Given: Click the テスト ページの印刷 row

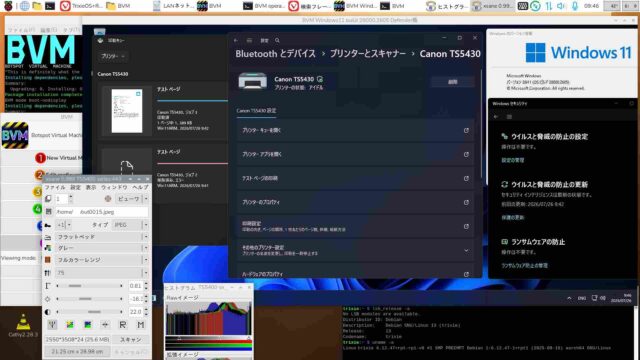Looking at the screenshot, I should 355,178.
